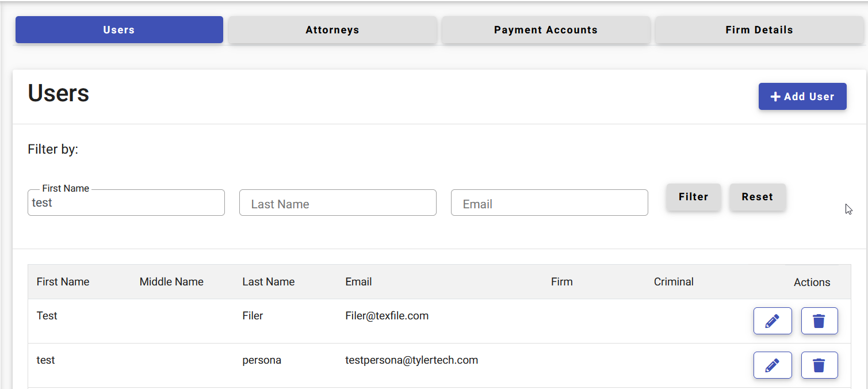Sort by the Last Name column header
Viewport: 868px width, 389px height.
point(269,282)
